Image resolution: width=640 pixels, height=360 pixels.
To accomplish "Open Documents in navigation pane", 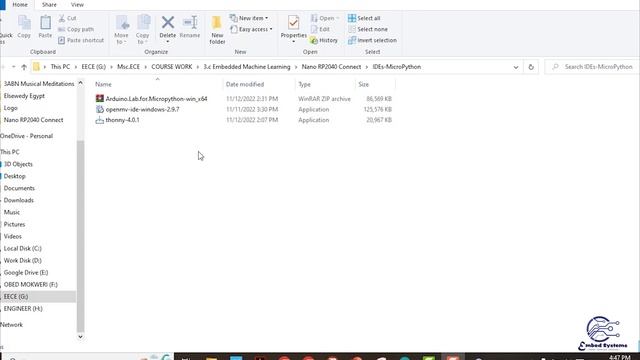I will tap(19, 188).
